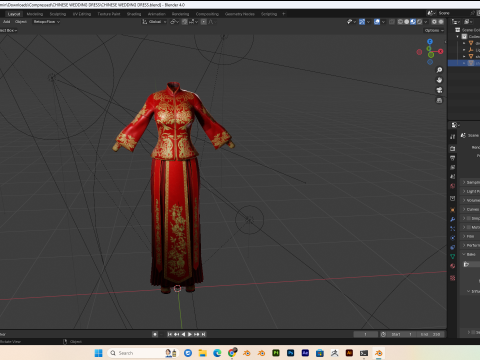Image resolution: width=480 pixels, height=360 pixels.
Task: Open the Particles properties tab
Action: click(x=452, y=228)
